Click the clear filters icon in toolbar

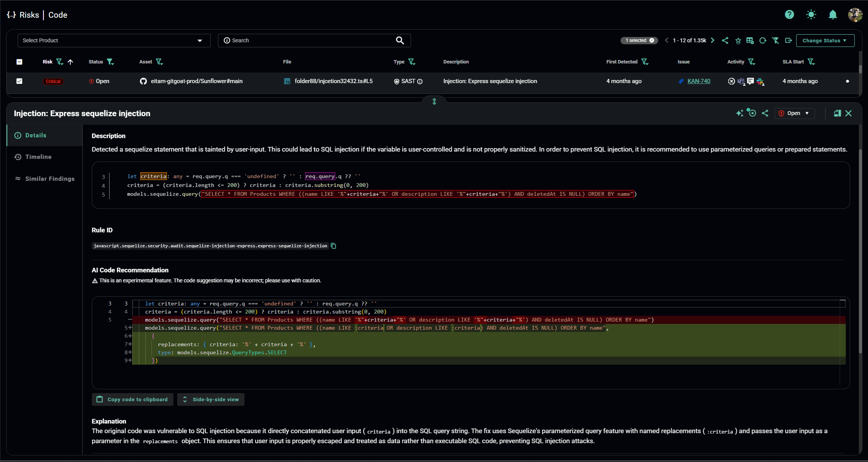tap(775, 40)
